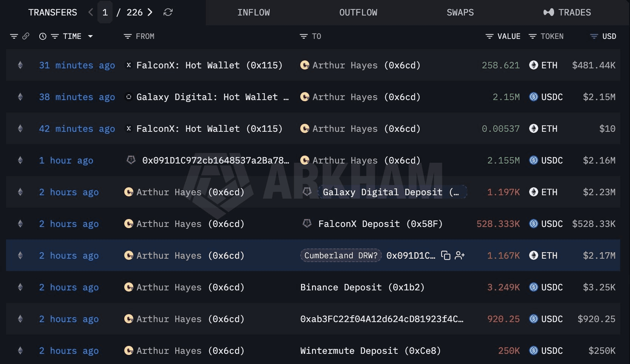Image resolution: width=630 pixels, height=364 pixels.
Task: Click the ETH token in the $481.44K row
Action: (x=543, y=65)
